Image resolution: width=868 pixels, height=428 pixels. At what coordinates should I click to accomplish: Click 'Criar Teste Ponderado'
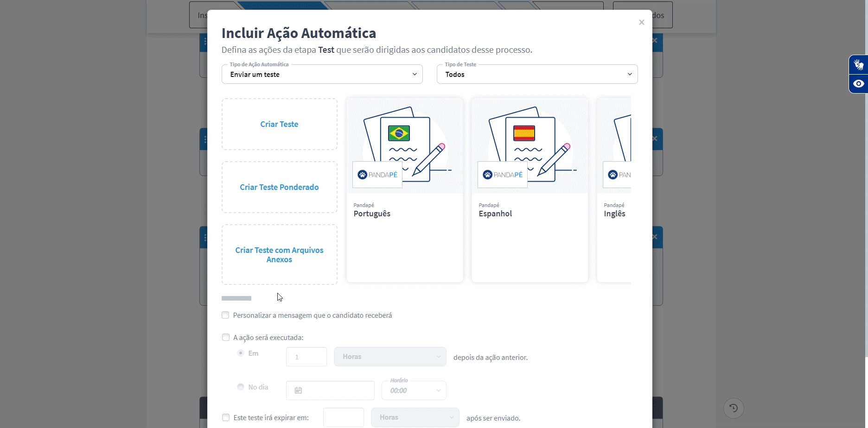[279, 187]
